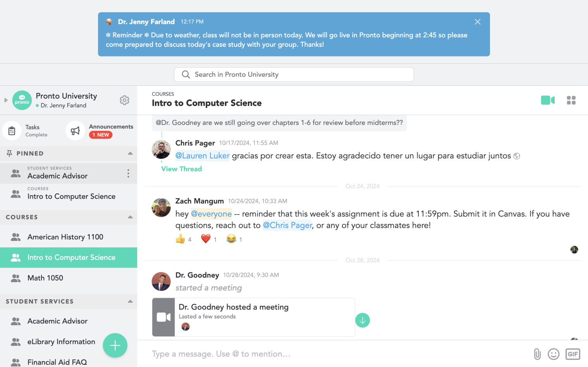The width and height of the screenshot is (588, 367).
Task: Open the emoji picker
Action: click(x=554, y=354)
